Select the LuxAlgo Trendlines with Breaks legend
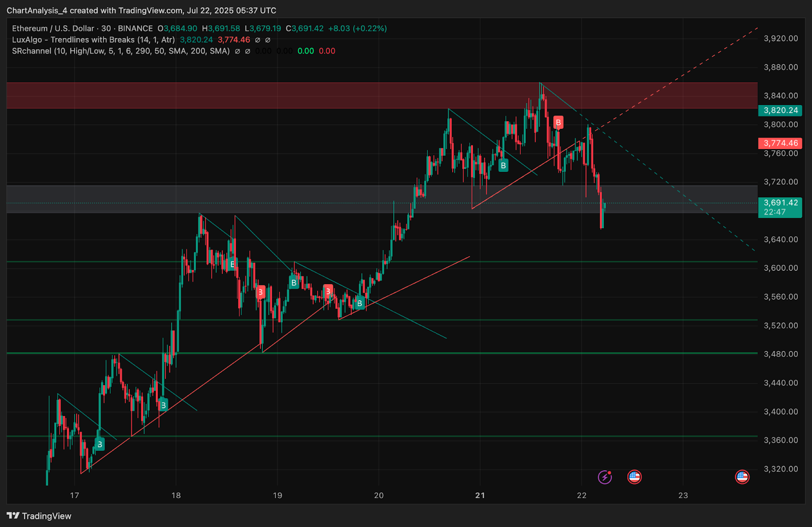 tap(93, 40)
